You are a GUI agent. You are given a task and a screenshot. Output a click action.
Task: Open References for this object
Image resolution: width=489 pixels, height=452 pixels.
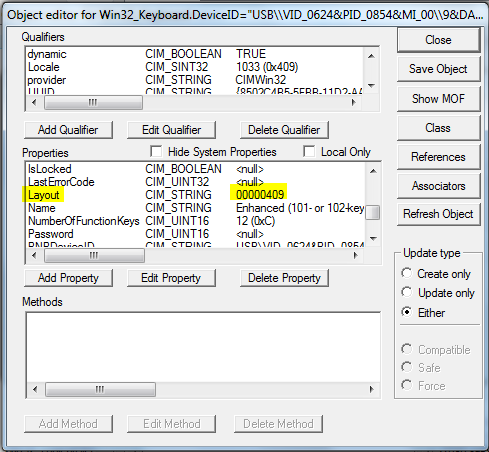pos(438,157)
